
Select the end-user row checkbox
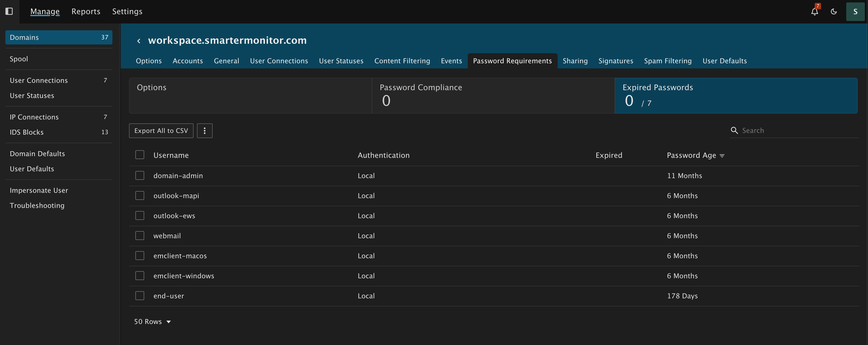(x=140, y=296)
